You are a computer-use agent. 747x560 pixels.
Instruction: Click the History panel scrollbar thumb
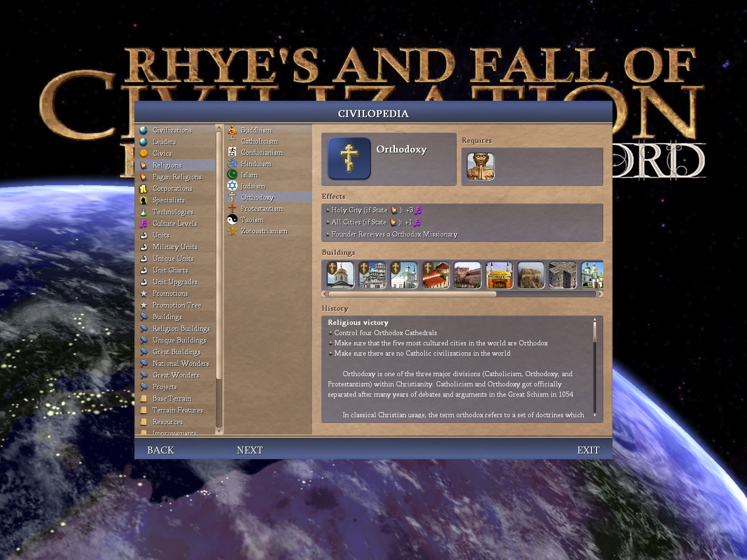595,332
